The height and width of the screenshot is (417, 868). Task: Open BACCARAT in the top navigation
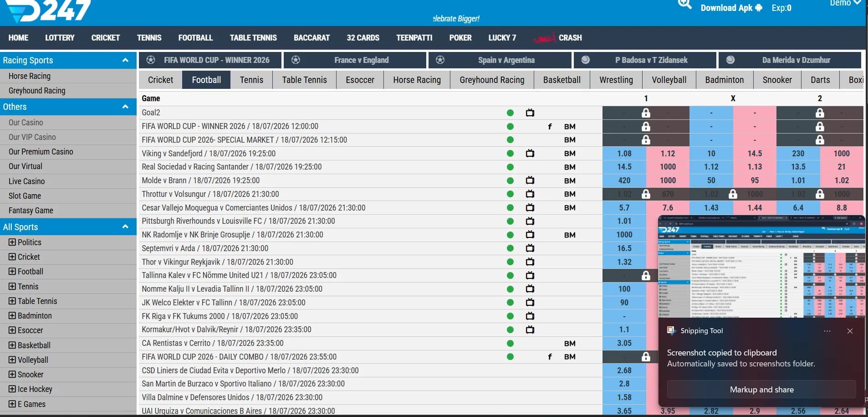coord(311,38)
